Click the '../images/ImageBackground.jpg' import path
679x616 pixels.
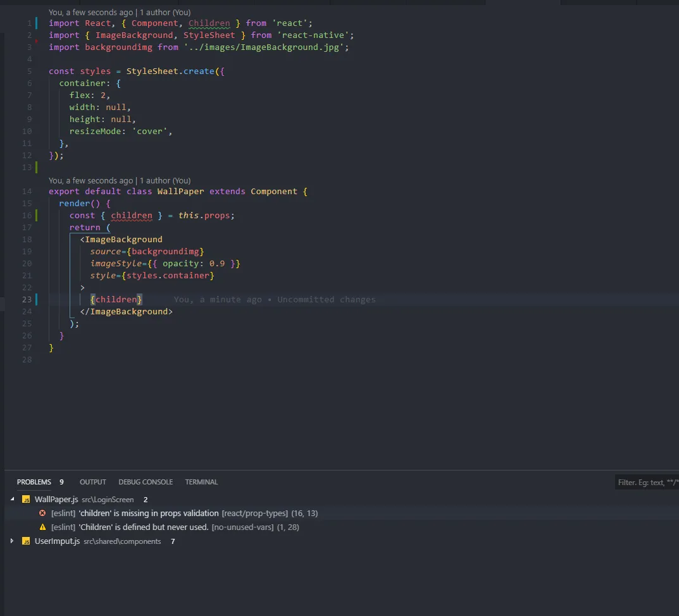tap(264, 47)
